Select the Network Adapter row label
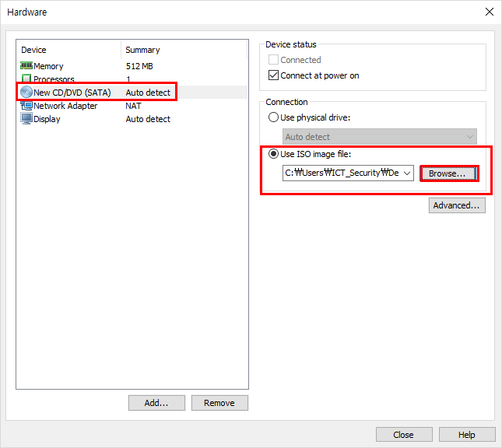This screenshot has width=502, height=448. click(65, 106)
